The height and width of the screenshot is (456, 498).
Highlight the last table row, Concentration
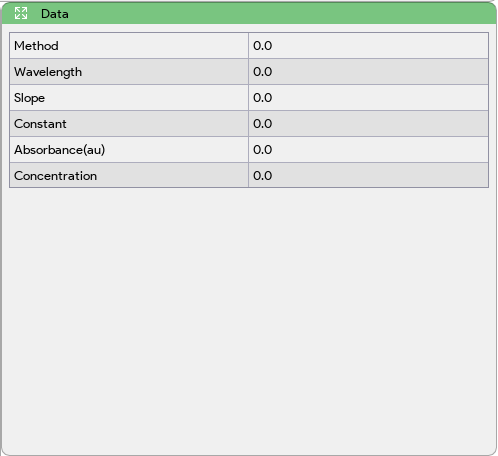(249, 175)
